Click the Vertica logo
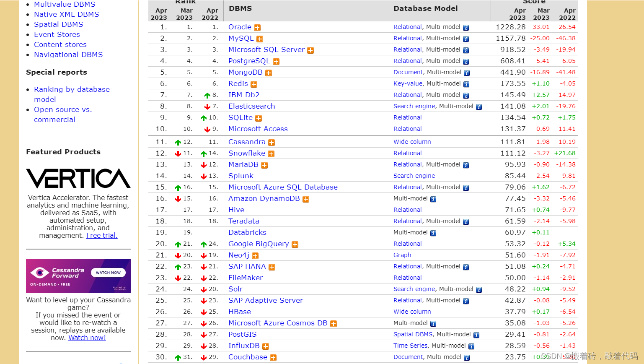644x364 pixels. pos(78,179)
